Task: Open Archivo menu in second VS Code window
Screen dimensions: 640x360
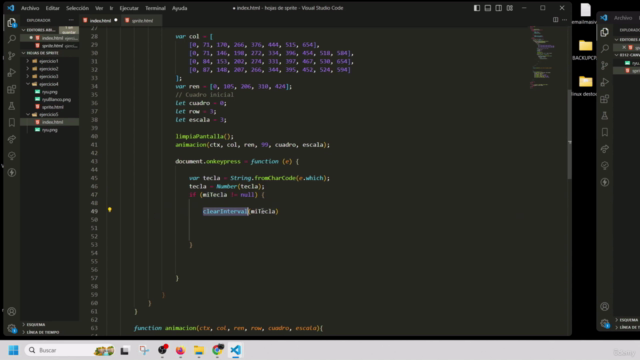Action: click(x=623, y=18)
